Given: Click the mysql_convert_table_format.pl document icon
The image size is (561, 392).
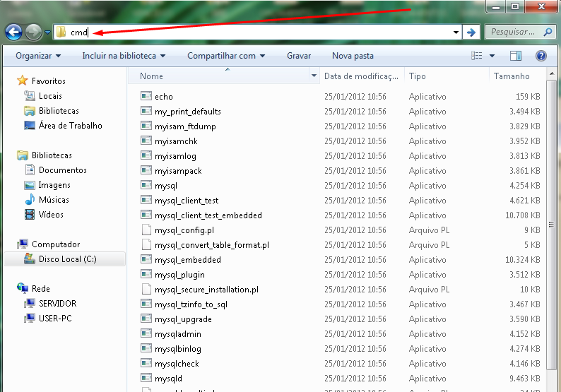Looking at the screenshot, I should pyautogui.click(x=146, y=244).
